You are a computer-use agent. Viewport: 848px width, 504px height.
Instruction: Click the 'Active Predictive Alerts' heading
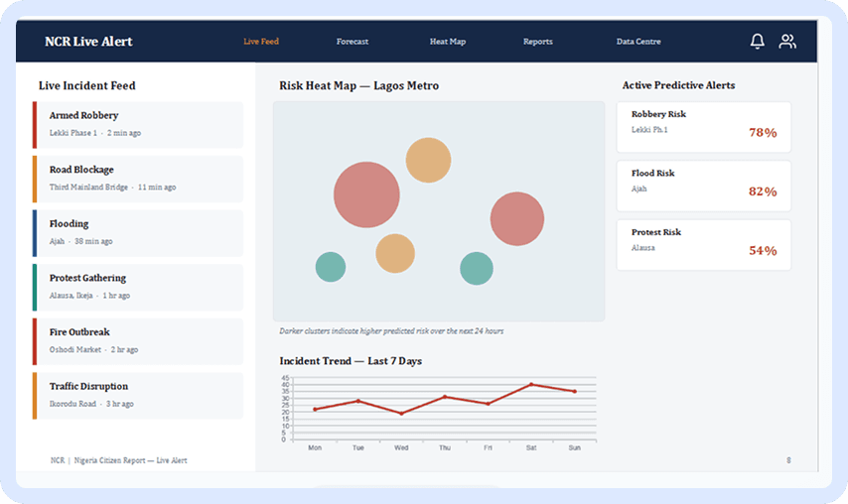678,85
